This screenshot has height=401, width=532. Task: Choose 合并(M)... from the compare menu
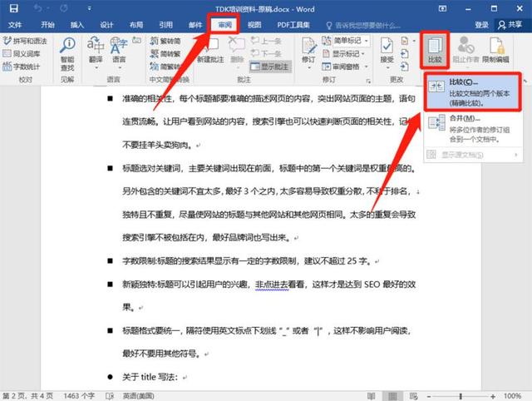[473, 129]
